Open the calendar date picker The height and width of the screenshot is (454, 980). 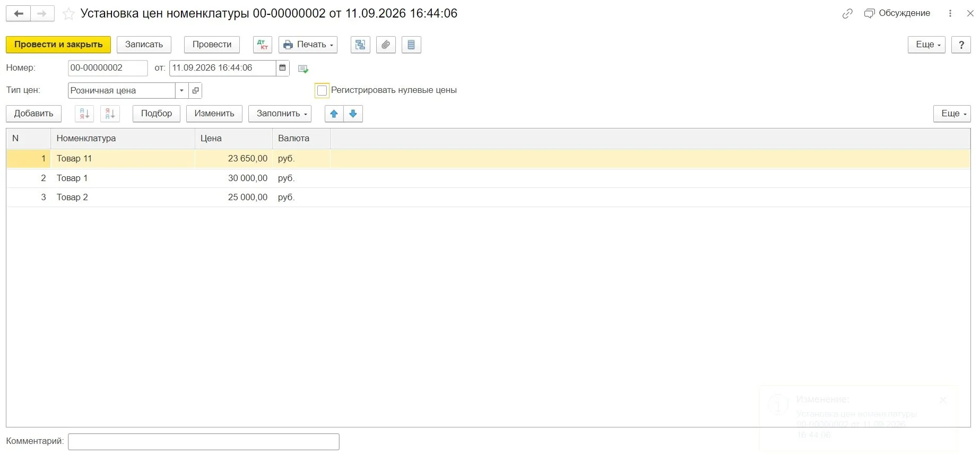283,68
